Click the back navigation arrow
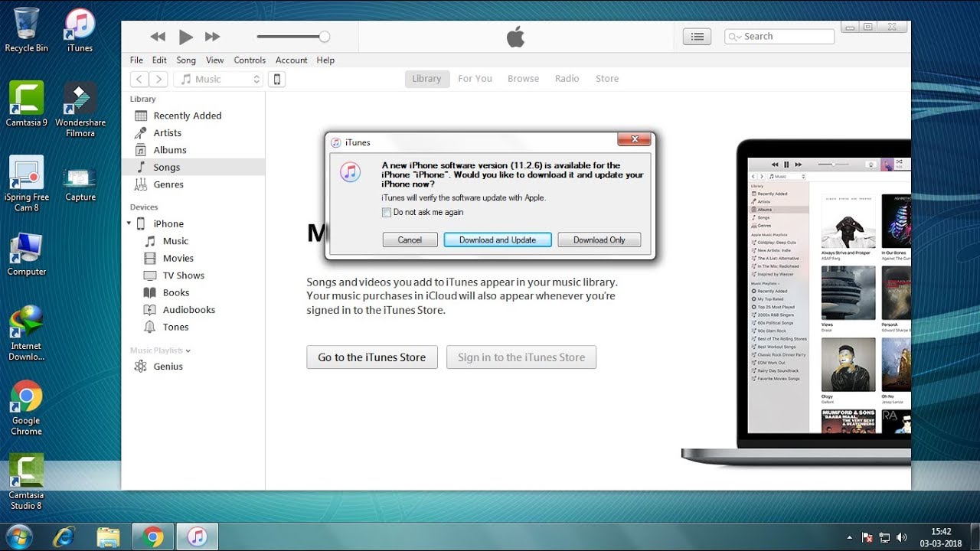980x551 pixels. pyautogui.click(x=139, y=79)
